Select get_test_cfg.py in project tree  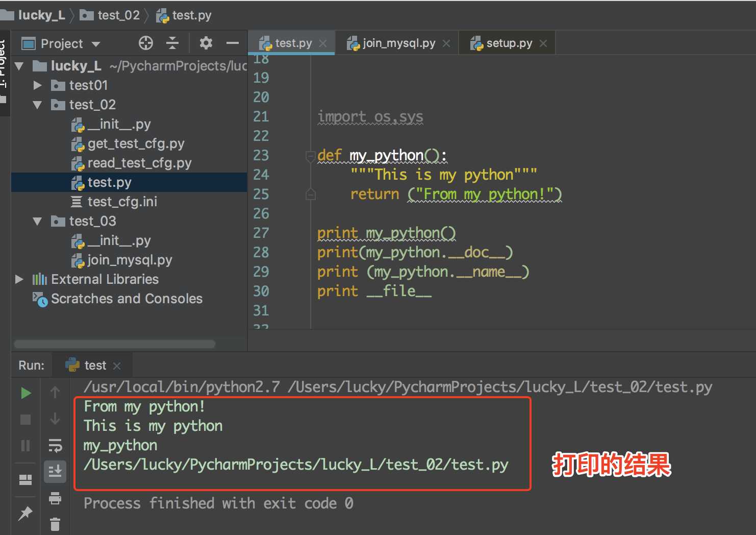pyautogui.click(x=128, y=143)
